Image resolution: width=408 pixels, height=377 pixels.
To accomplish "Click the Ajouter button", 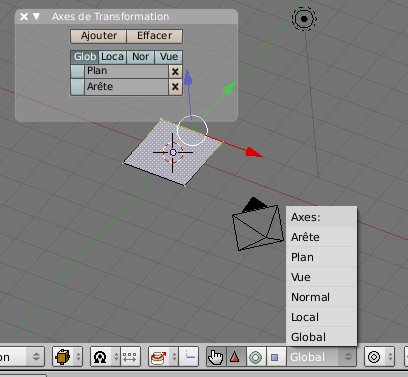I will coord(99,36).
